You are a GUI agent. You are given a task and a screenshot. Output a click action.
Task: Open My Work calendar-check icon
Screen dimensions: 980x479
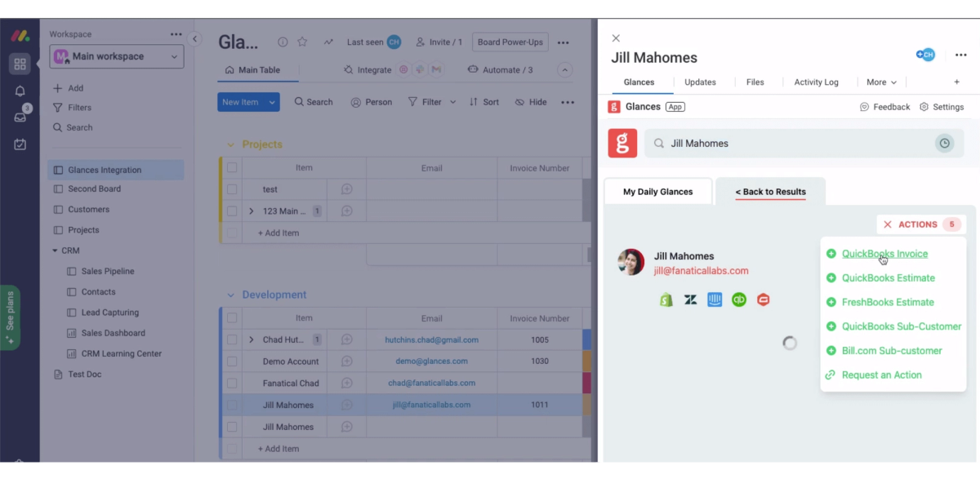coord(20,144)
